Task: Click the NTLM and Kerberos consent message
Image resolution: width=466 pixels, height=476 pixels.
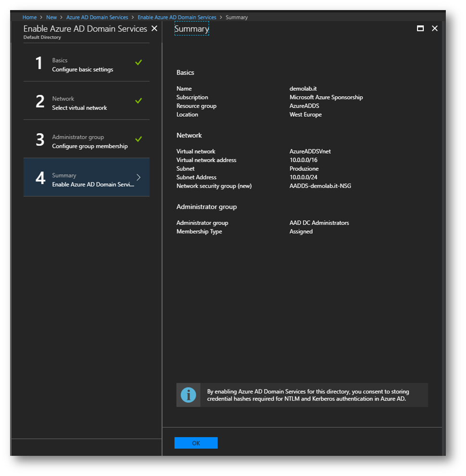Action: click(308, 395)
